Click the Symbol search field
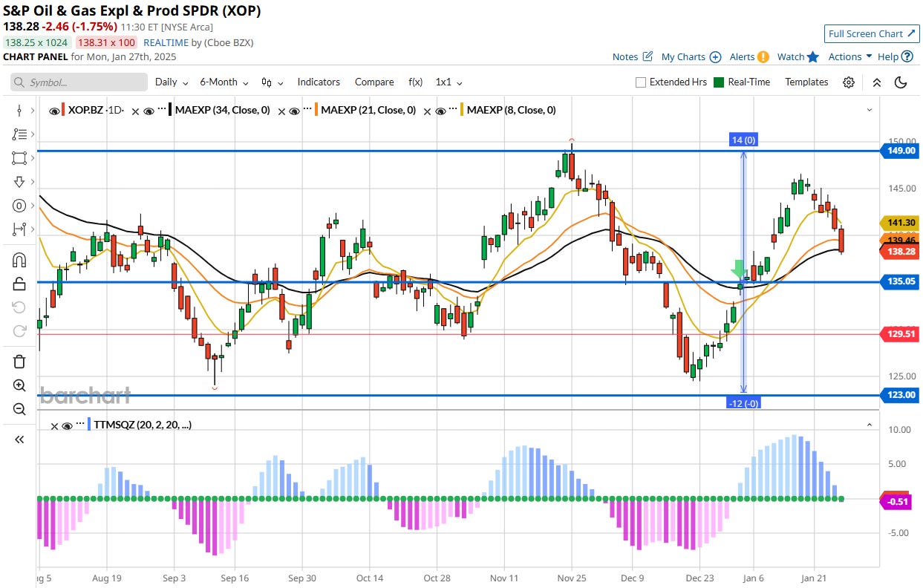Viewport: 923px width, 588px height. coord(79,82)
